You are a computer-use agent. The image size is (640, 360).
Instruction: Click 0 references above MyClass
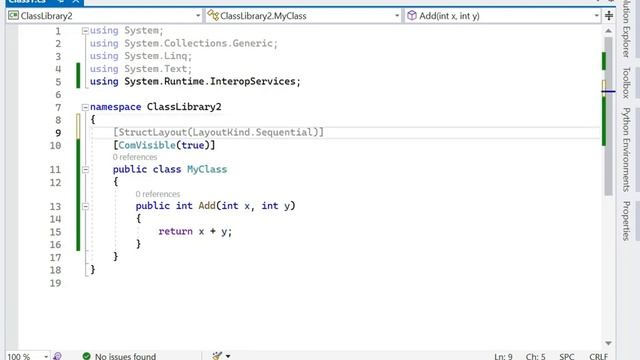point(135,157)
